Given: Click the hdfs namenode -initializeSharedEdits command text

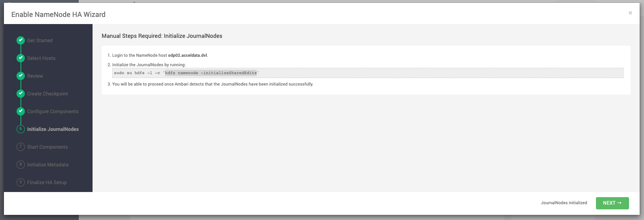Looking at the screenshot, I should pyautogui.click(x=211, y=73).
